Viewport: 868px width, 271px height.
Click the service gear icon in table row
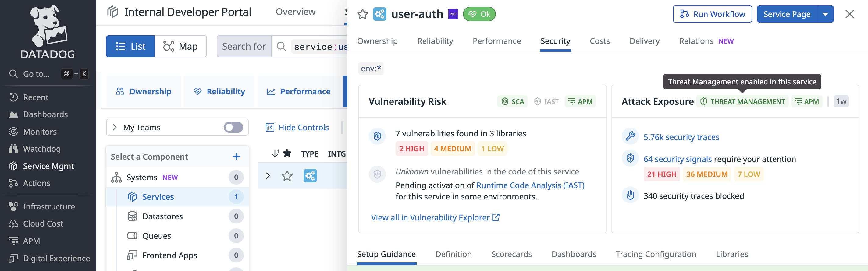310,176
